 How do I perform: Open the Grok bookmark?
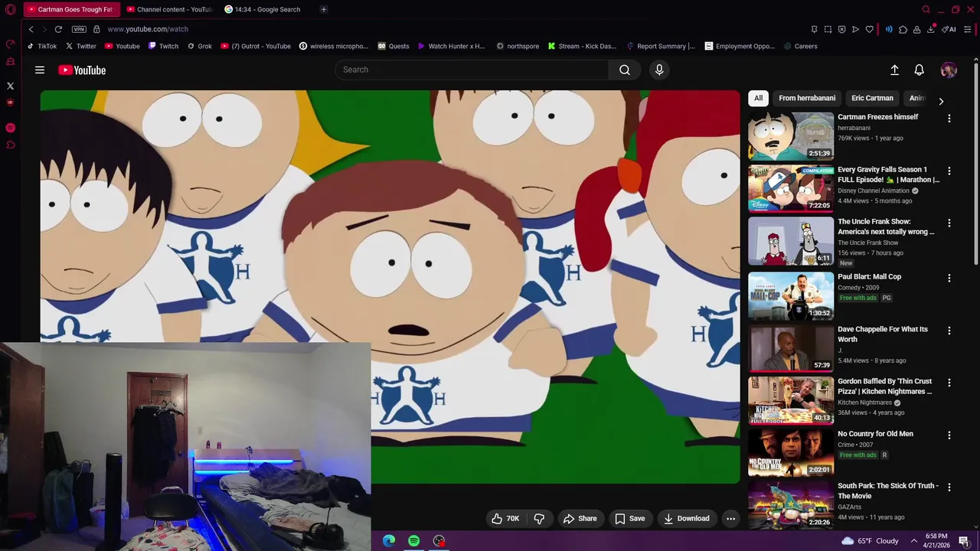[199, 46]
